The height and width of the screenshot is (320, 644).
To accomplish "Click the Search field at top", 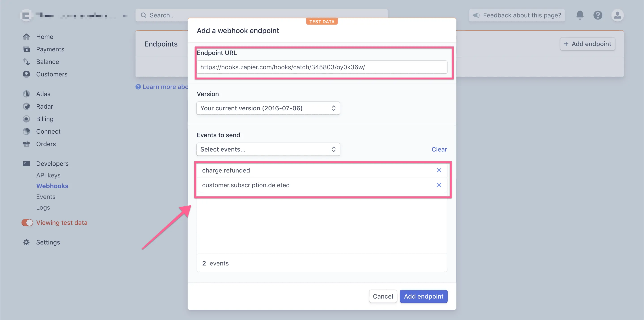I will pyautogui.click(x=261, y=15).
